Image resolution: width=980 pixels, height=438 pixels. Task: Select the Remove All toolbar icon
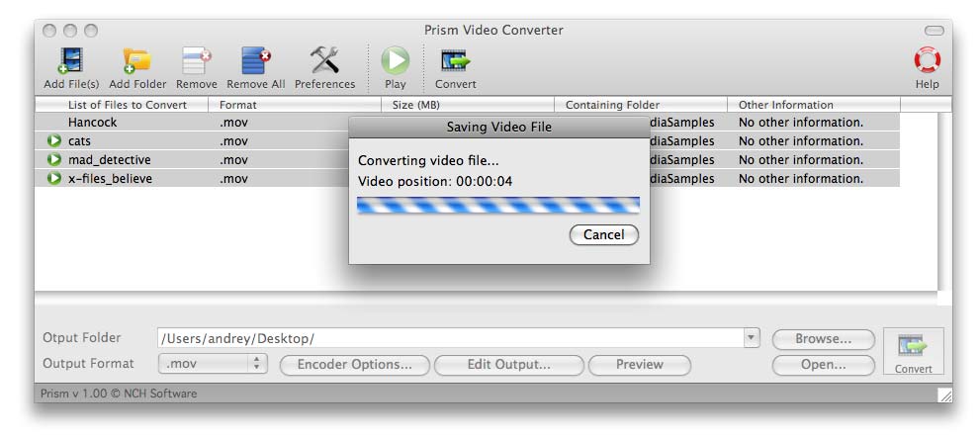tap(255, 62)
